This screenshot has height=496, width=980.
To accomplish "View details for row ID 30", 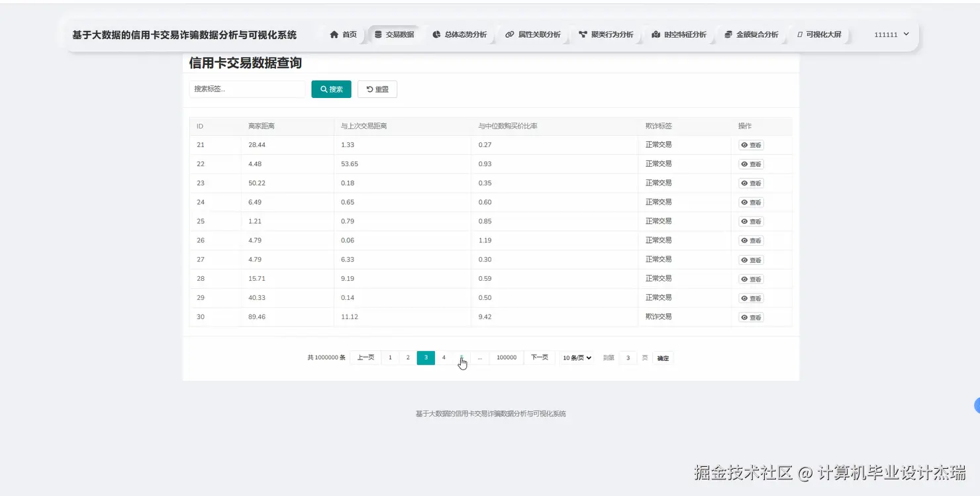I will 751,318.
